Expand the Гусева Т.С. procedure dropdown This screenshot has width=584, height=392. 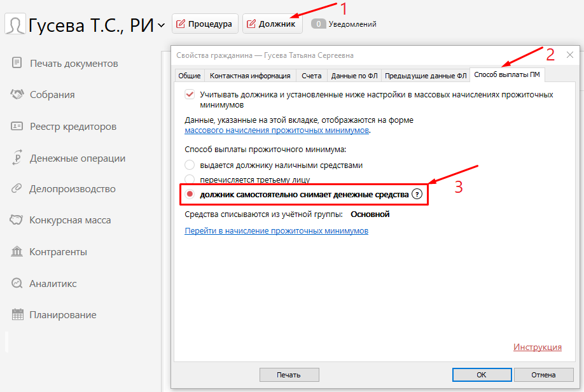[x=161, y=25]
